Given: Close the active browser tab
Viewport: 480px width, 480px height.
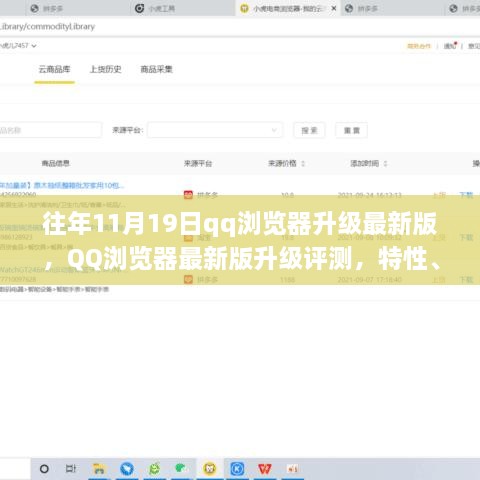Looking at the screenshot, I should [334, 9].
